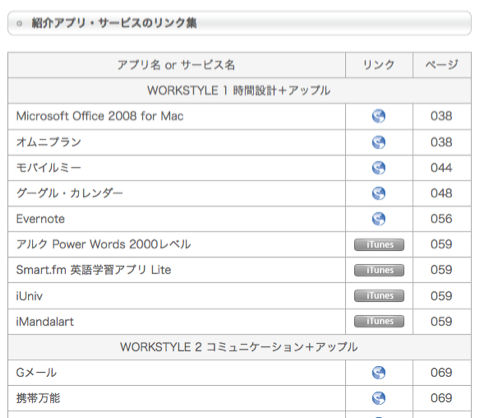The width and height of the screenshot is (480, 418).
Task: Click page number 038 in Microsoft Office row
Action: 441,116
